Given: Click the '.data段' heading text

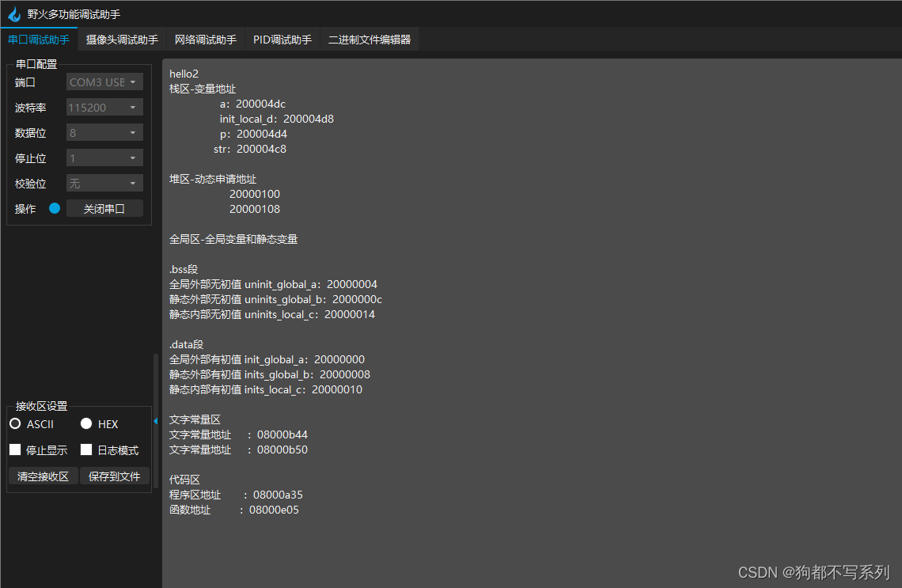Looking at the screenshot, I should click(x=187, y=344).
